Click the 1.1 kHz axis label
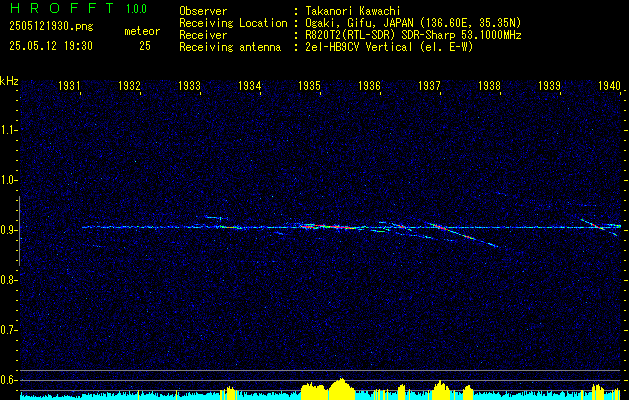This screenshot has width=629, height=400. pyautogui.click(x=9, y=130)
